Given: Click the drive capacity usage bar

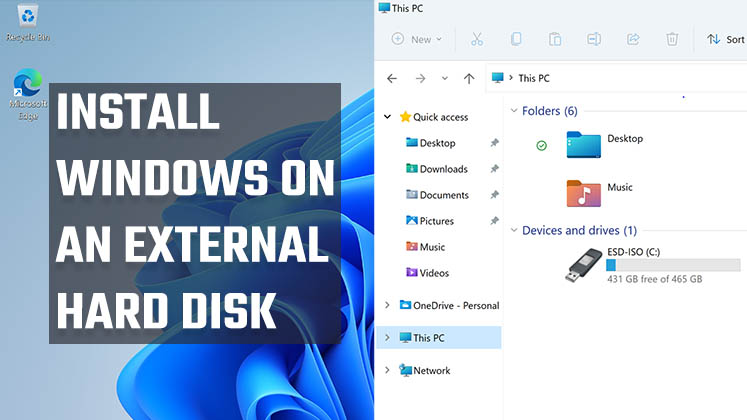Looking at the screenshot, I should [673, 265].
